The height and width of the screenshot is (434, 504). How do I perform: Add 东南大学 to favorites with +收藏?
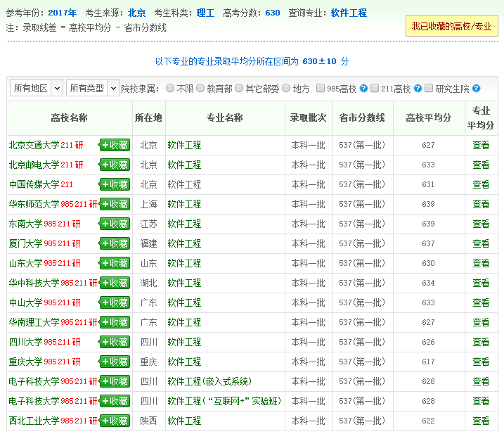click(115, 224)
